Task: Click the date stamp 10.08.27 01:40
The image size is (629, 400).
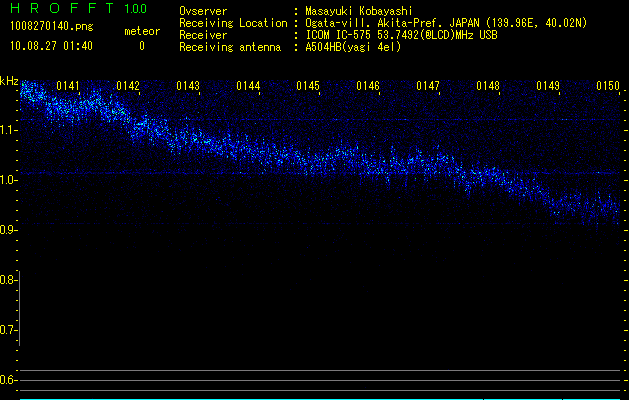Action: 51,46
